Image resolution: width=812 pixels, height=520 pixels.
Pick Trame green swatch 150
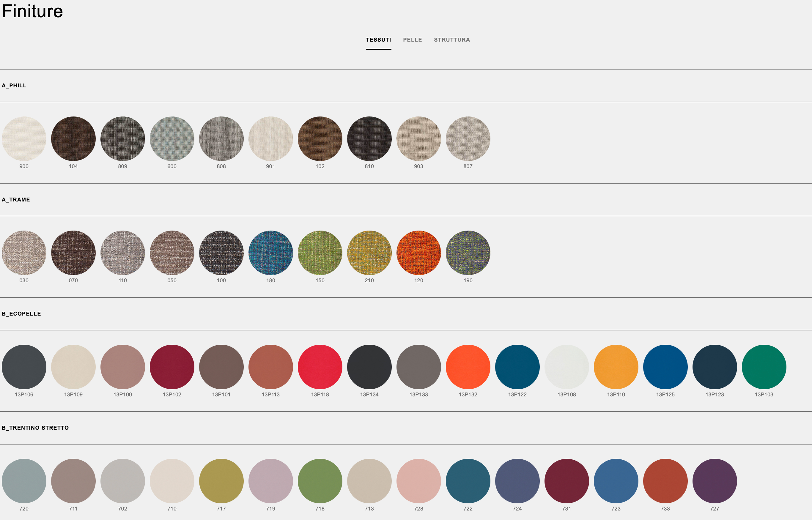pos(320,253)
